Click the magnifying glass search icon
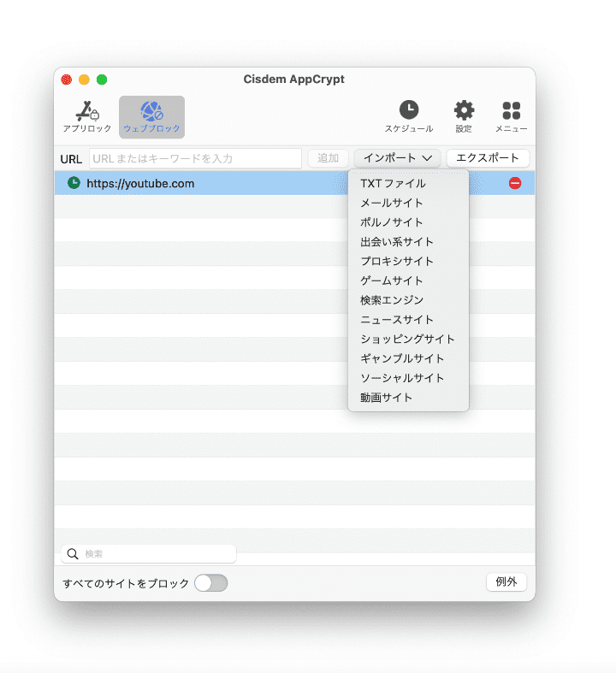 click(73, 554)
